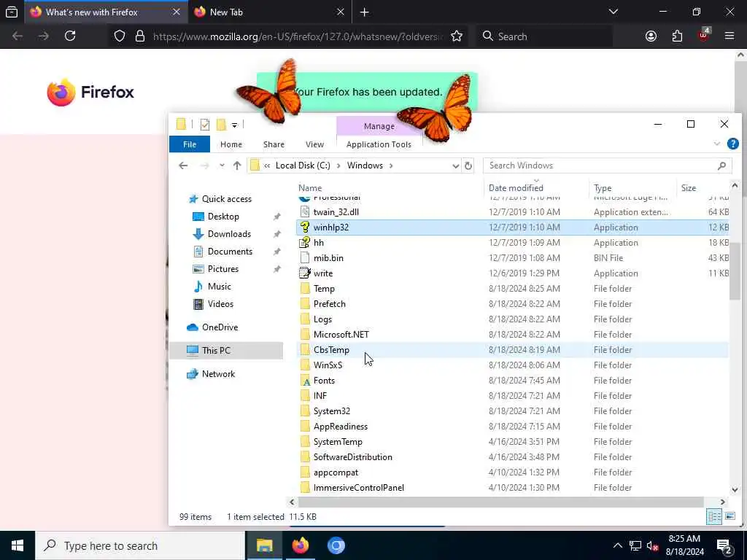Click the Firefox bookmark star icon
This screenshot has width=747, height=560.
click(x=457, y=36)
